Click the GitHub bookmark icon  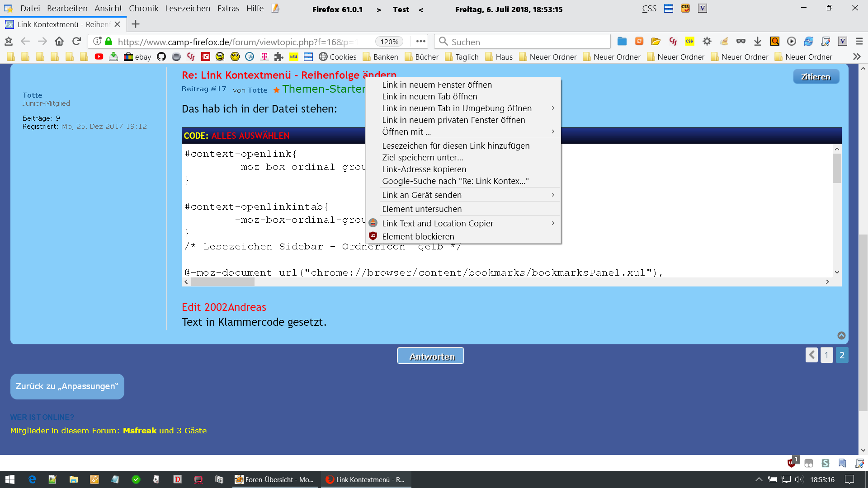tap(161, 56)
